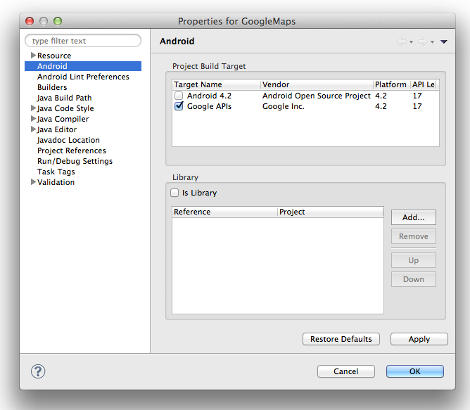Open the view menu triangle in Android header
Viewport: 470px width, 410px height.
pyautogui.click(x=444, y=42)
